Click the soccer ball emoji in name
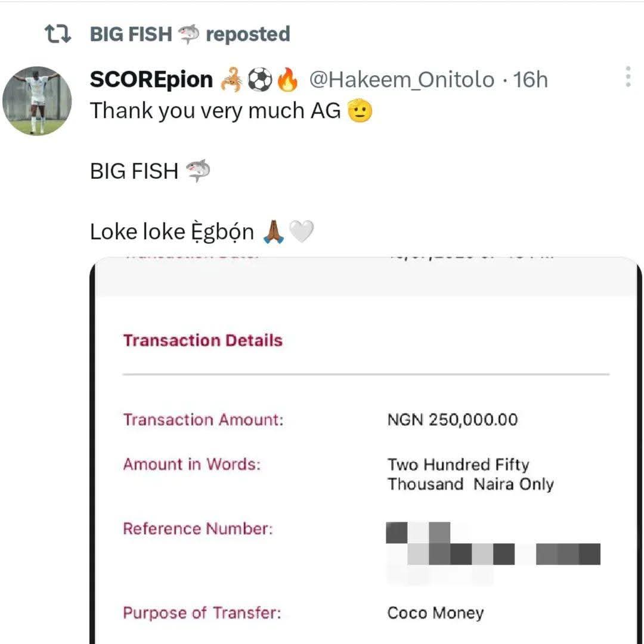This screenshot has height=644, width=644. [x=259, y=80]
